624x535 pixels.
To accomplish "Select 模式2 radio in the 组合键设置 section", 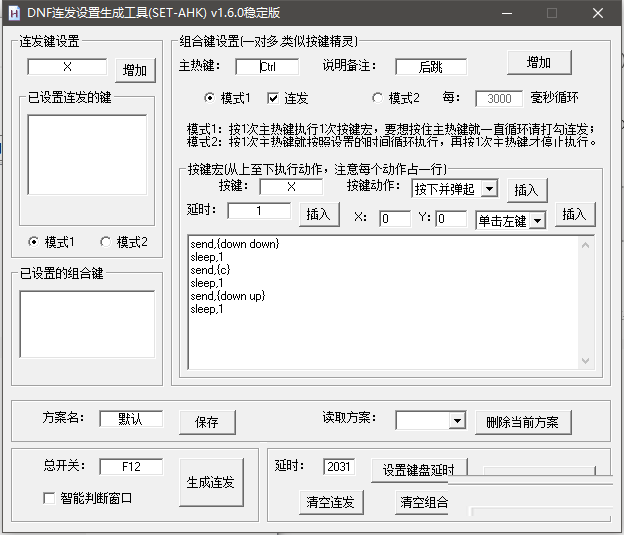I will [377, 98].
